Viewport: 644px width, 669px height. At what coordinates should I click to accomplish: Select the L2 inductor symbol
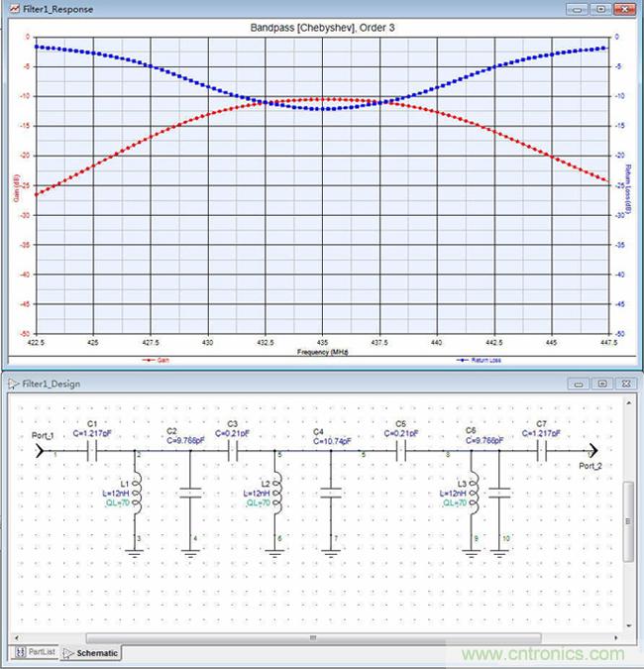coord(278,489)
